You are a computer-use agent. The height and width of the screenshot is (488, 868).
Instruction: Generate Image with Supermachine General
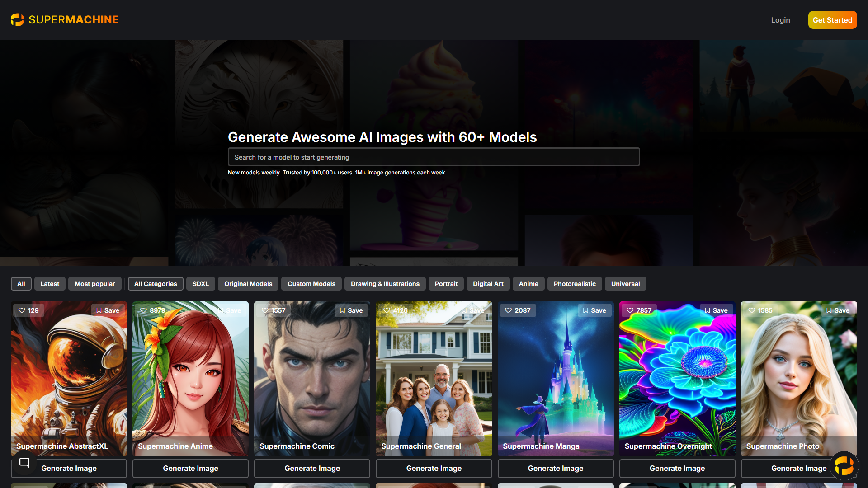pyautogui.click(x=434, y=469)
